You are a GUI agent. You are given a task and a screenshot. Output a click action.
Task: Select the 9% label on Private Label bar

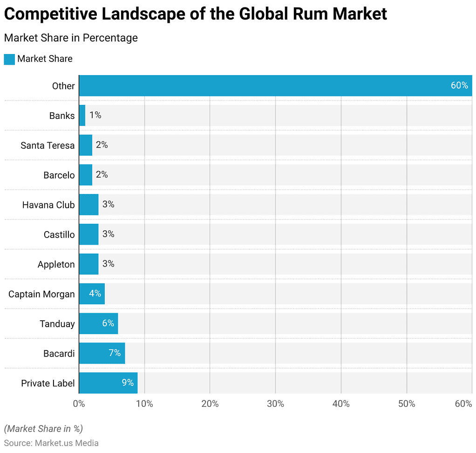[129, 383]
